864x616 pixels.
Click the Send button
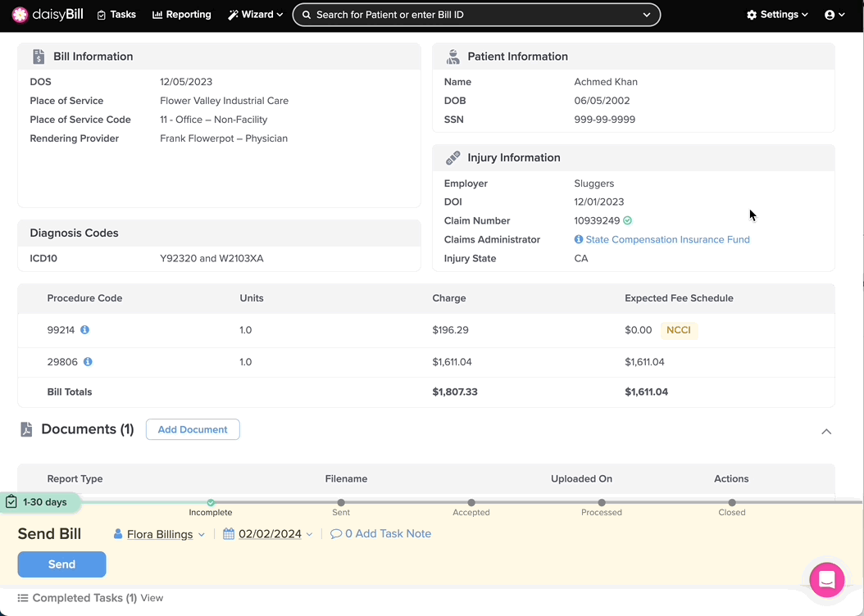[61, 564]
